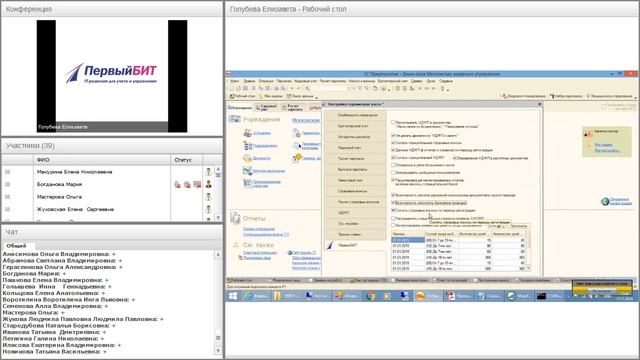Image resolution: width=640 pixels, height=360 pixels.
Task: Select НДФЛ section in settings dialog
Action: (x=355, y=213)
